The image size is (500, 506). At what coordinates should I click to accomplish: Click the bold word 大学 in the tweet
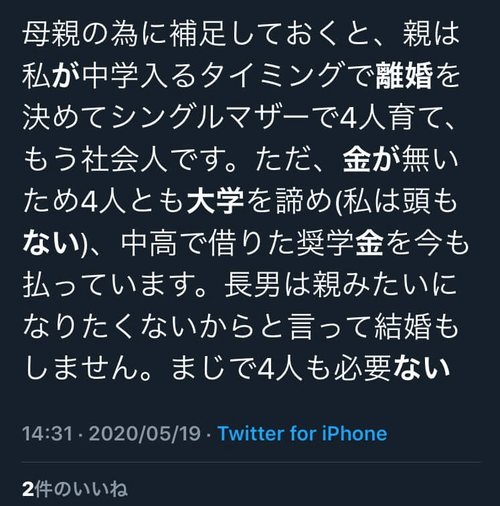click(x=215, y=201)
